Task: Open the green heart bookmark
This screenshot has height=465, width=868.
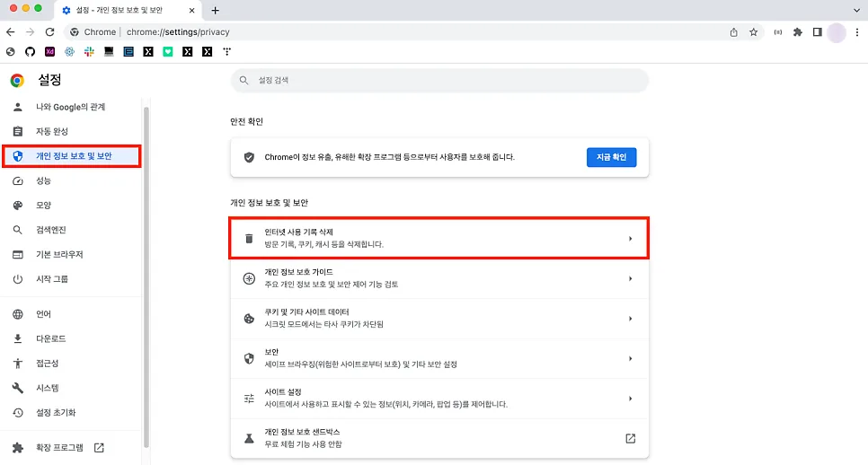Action: pyautogui.click(x=168, y=51)
